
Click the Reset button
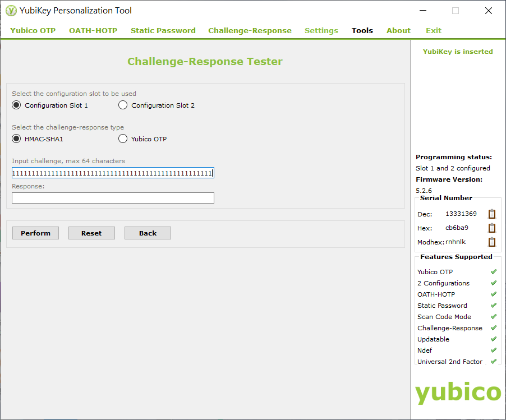[x=91, y=233]
